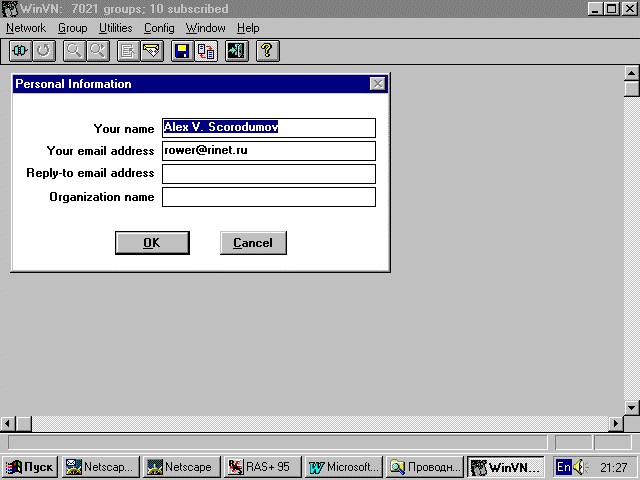
Task: Switch to the second Netscape taskbar window
Action: point(182,467)
